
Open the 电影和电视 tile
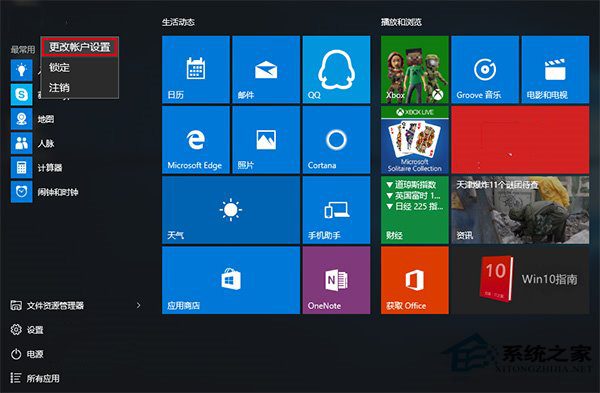[x=555, y=70]
